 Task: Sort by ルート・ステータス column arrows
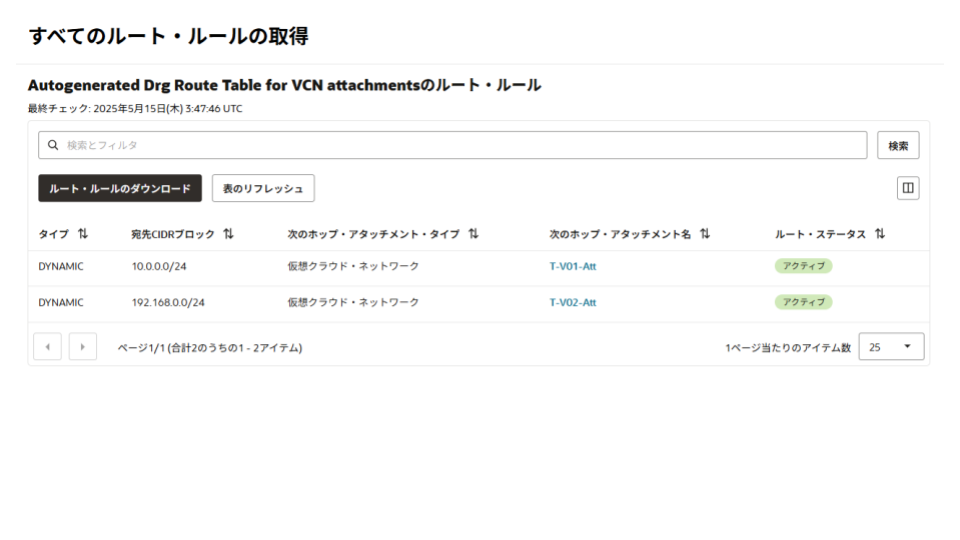(x=880, y=234)
